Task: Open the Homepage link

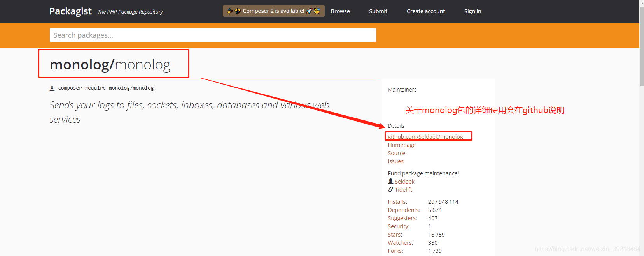Action: [402, 145]
